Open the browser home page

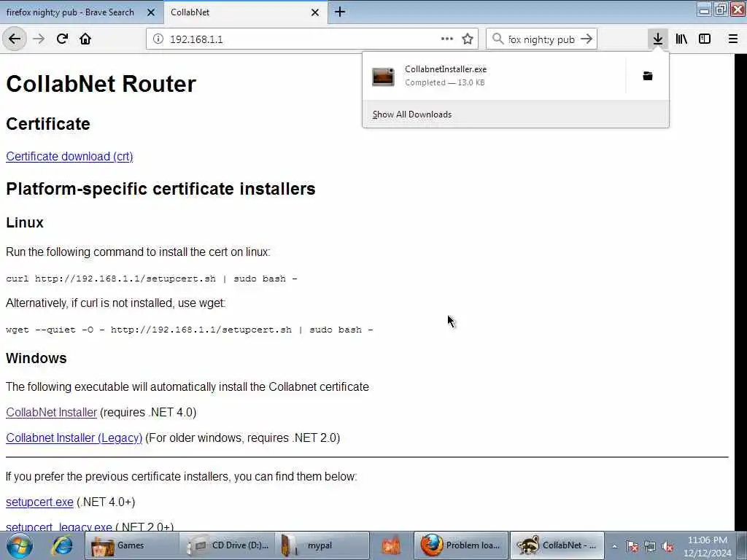click(x=85, y=39)
